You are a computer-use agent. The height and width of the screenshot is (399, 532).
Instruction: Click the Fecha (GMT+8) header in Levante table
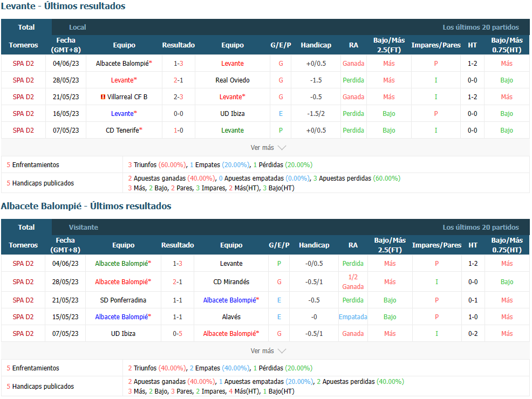point(66,45)
